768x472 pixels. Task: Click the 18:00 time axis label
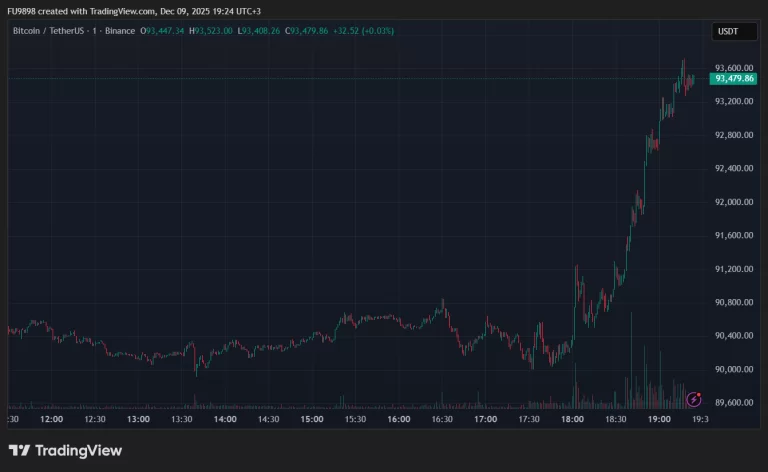click(x=572, y=420)
